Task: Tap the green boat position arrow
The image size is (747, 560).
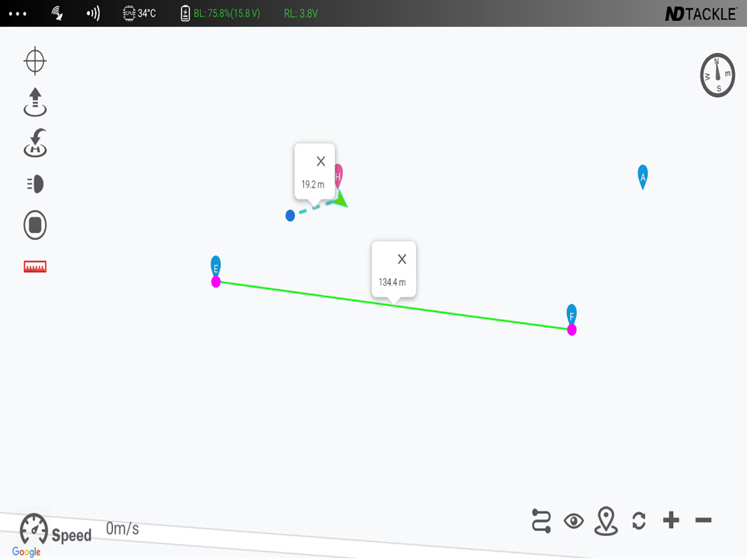Action: 341,199
